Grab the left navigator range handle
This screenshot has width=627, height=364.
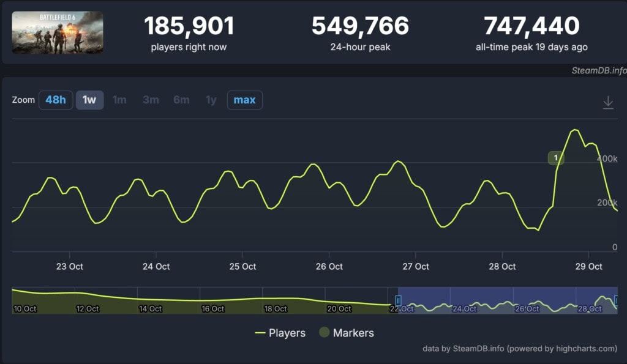[398, 300]
